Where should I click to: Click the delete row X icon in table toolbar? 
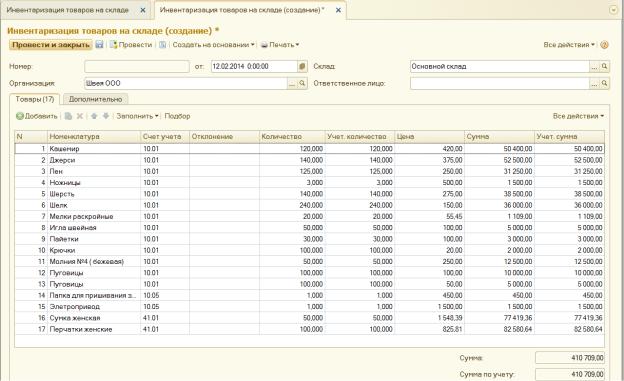pos(80,116)
